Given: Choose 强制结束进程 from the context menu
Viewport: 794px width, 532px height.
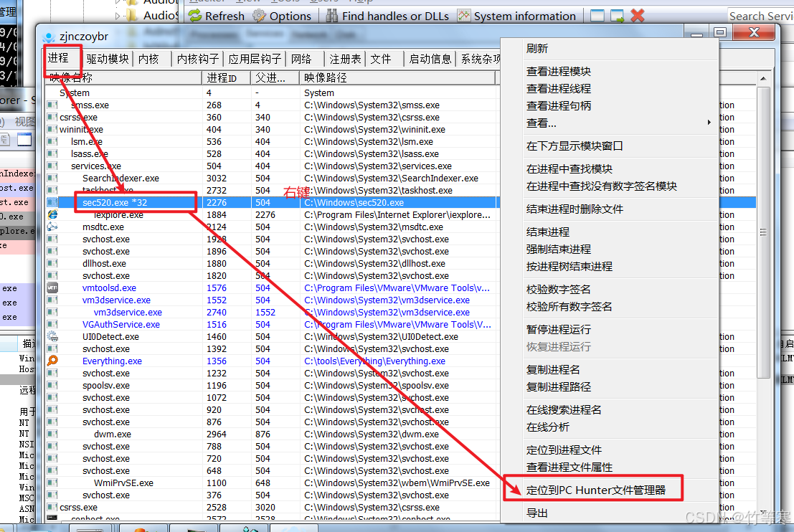Looking at the screenshot, I should pos(558,250).
